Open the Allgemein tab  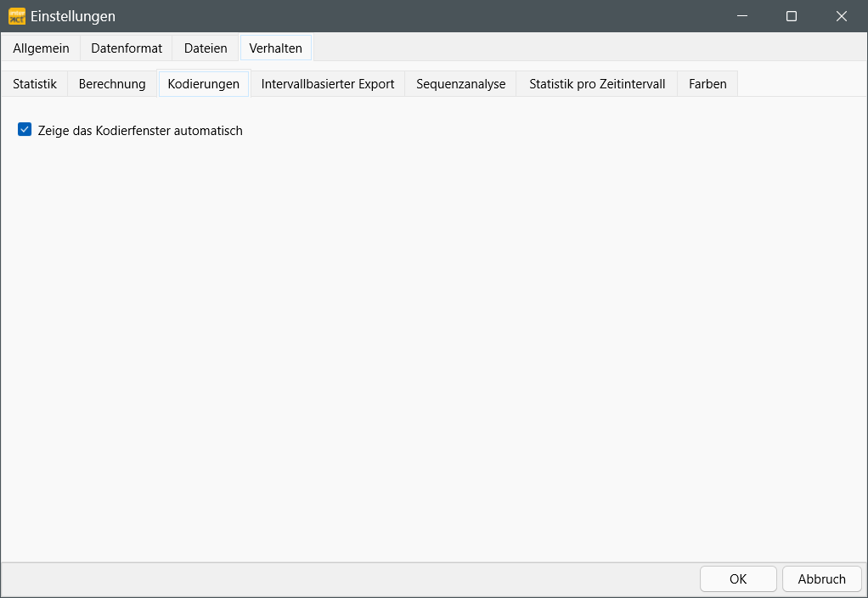41,48
